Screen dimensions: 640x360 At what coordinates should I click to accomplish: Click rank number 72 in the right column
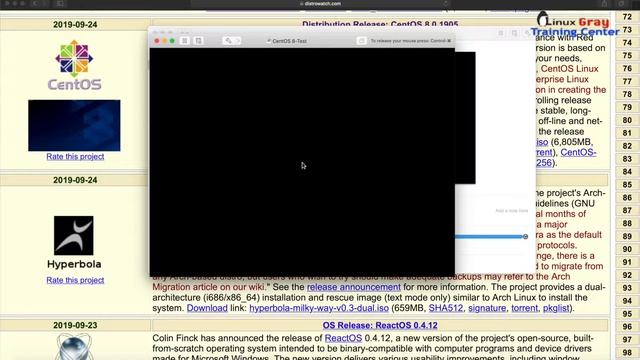coord(627,17)
